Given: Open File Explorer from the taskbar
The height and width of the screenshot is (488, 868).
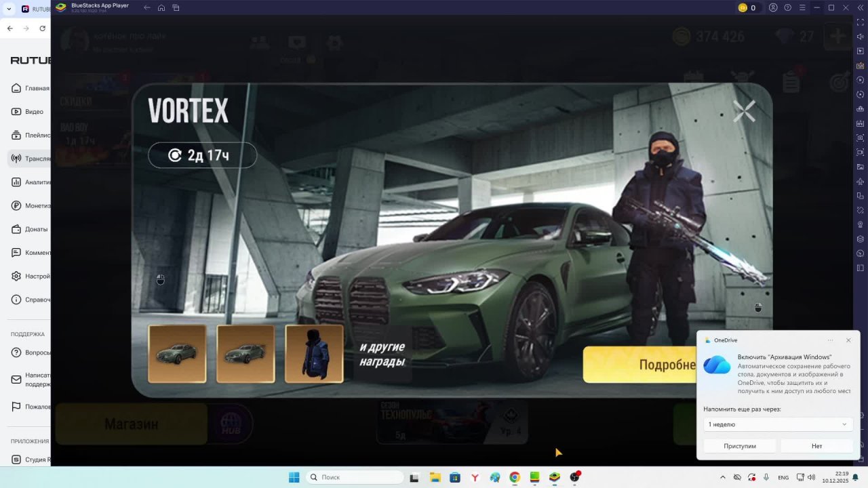Looking at the screenshot, I should click(x=435, y=477).
